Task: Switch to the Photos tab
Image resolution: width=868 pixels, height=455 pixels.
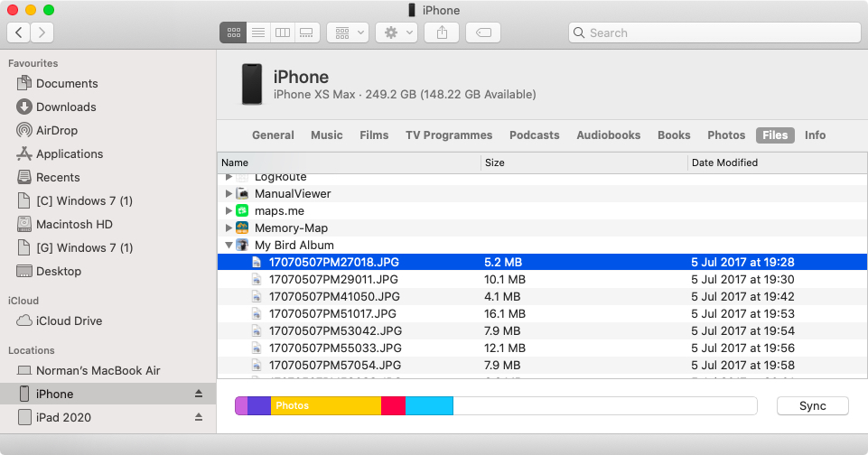Action: 726,135
